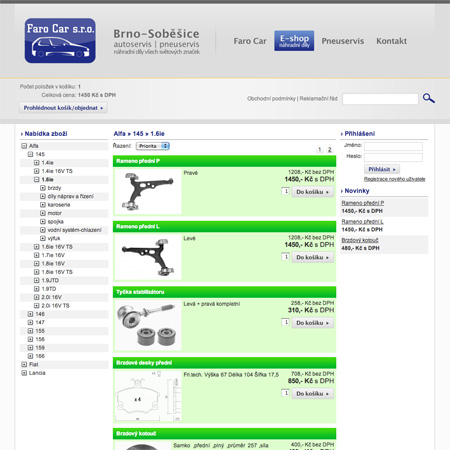
Task: Expand the 1.8ie 16V TS node
Action: 37,272
